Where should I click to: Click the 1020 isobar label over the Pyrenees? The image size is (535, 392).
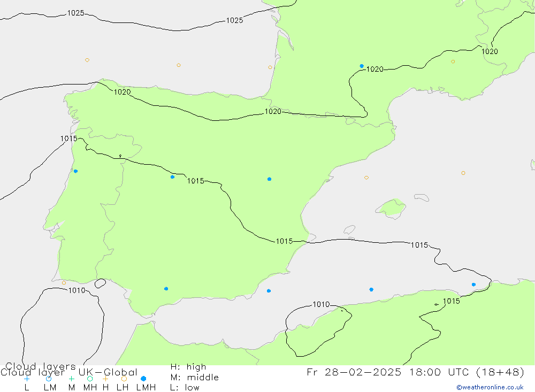point(273,112)
